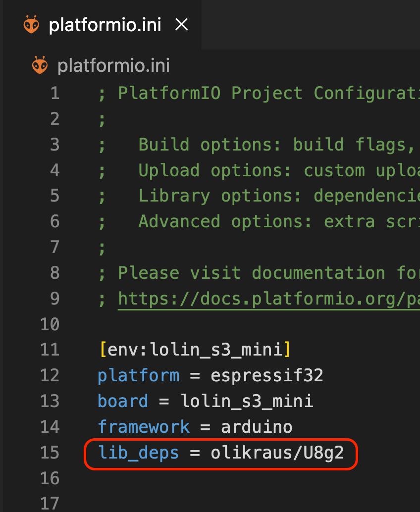Click the PlatformIO ant icon in the tab
The height and width of the screenshot is (512, 420).
31,25
